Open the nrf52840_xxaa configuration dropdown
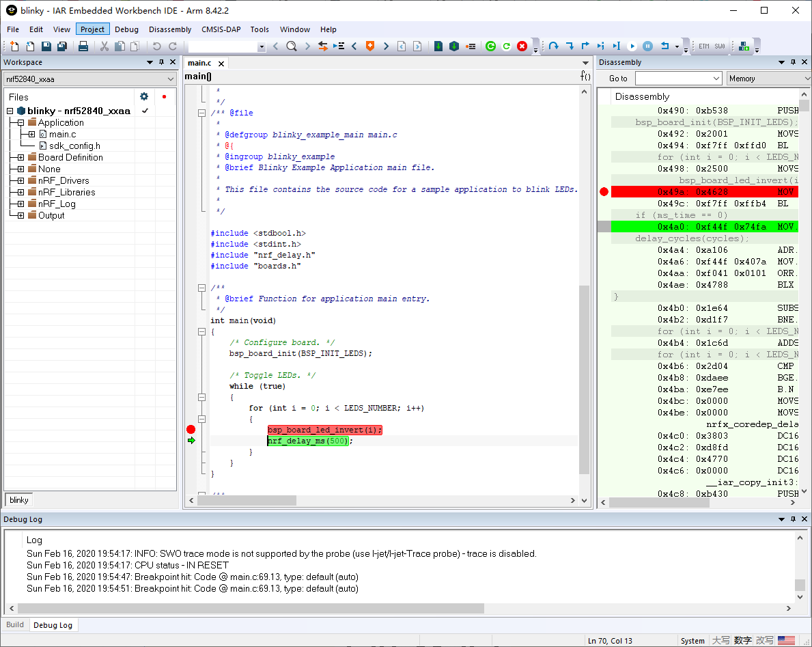Viewport: 812px width, 647px height. click(x=170, y=79)
